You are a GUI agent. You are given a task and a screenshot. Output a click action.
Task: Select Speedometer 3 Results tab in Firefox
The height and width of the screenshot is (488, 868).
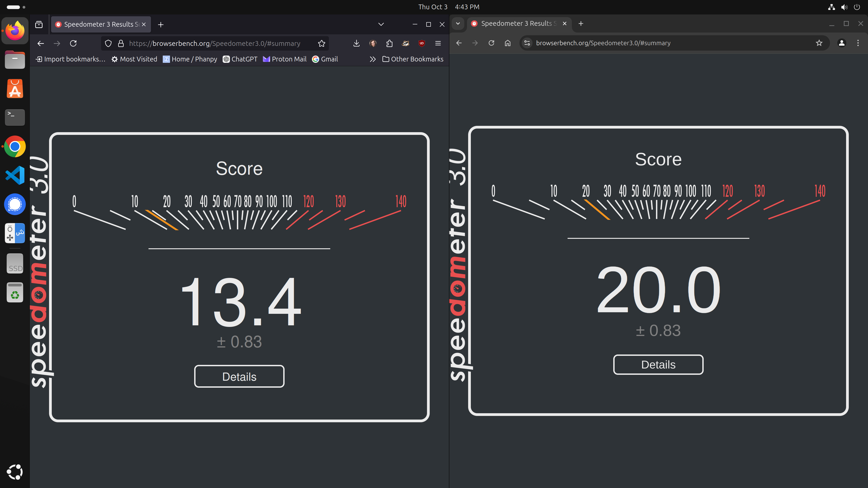[x=101, y=24]
